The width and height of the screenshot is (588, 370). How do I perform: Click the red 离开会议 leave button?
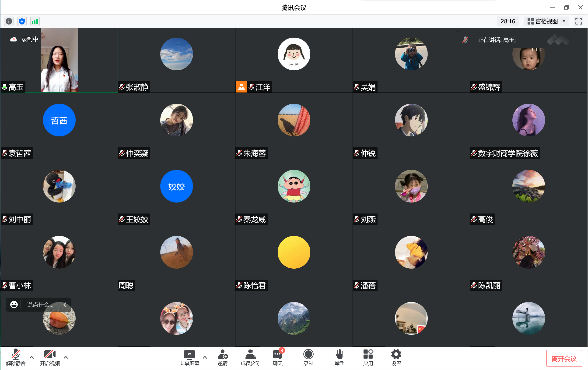(564, 359)
